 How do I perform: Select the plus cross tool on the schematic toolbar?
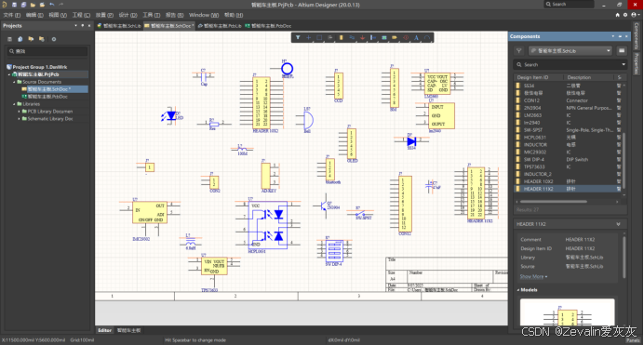click(308, 38)
